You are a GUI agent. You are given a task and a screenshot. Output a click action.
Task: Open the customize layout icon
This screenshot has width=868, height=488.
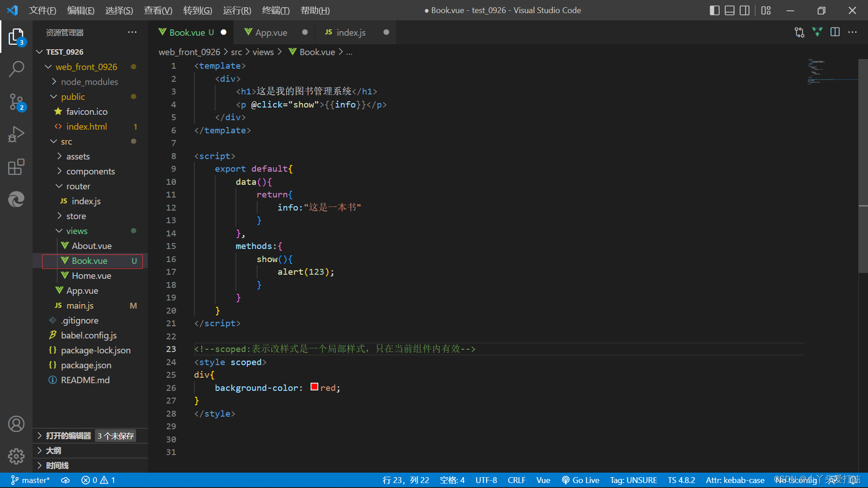point(766,10)
